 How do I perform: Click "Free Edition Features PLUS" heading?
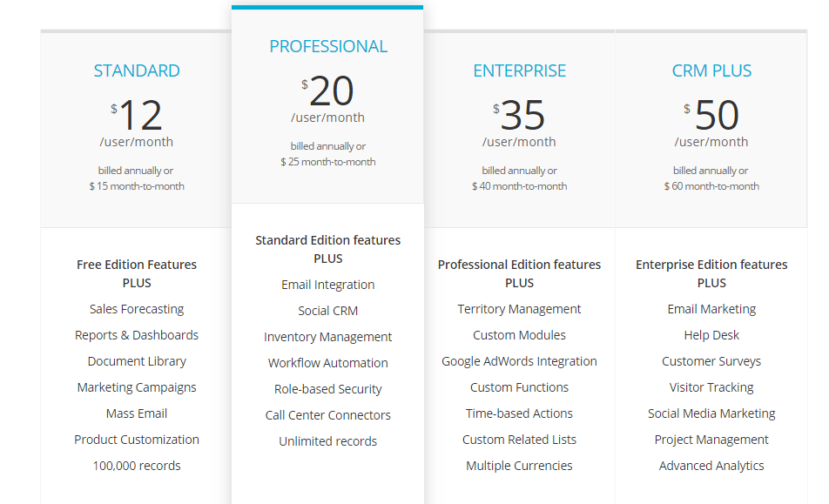click(137, 273)
